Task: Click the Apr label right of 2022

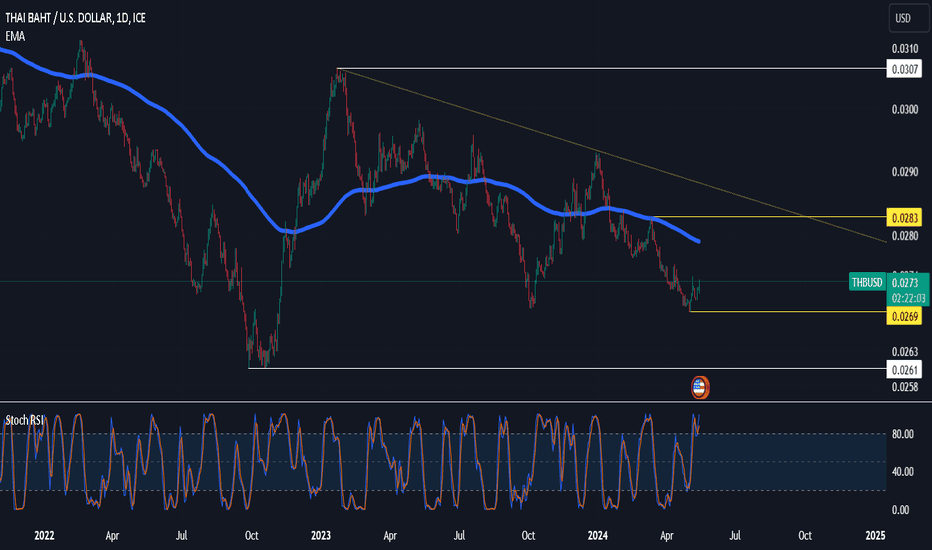Action: pyautogui.click(x=112, y=535)
